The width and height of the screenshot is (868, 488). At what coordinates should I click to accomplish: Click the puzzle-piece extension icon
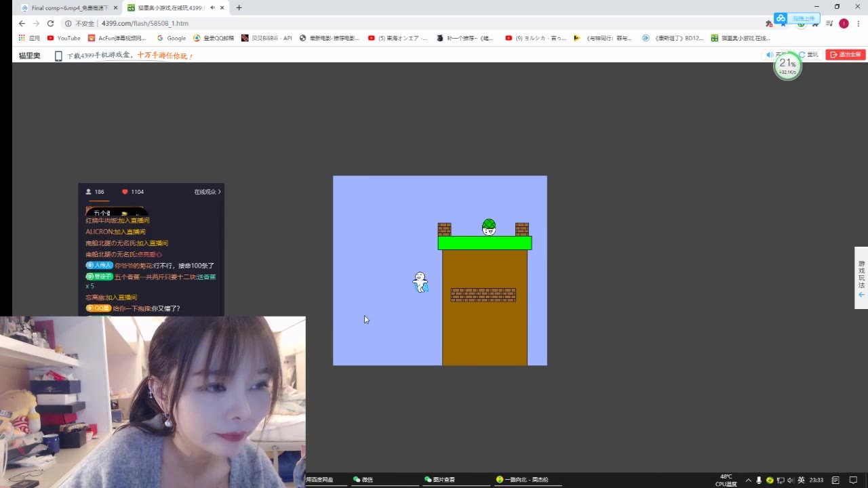[x=769, y=24]
